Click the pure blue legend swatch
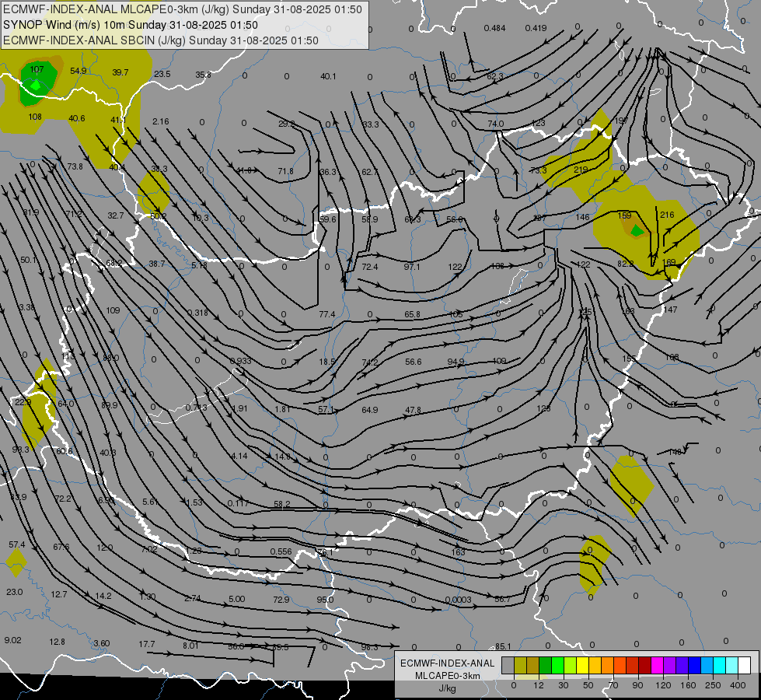Screen dimensions: 761x700 click(694, 666)
